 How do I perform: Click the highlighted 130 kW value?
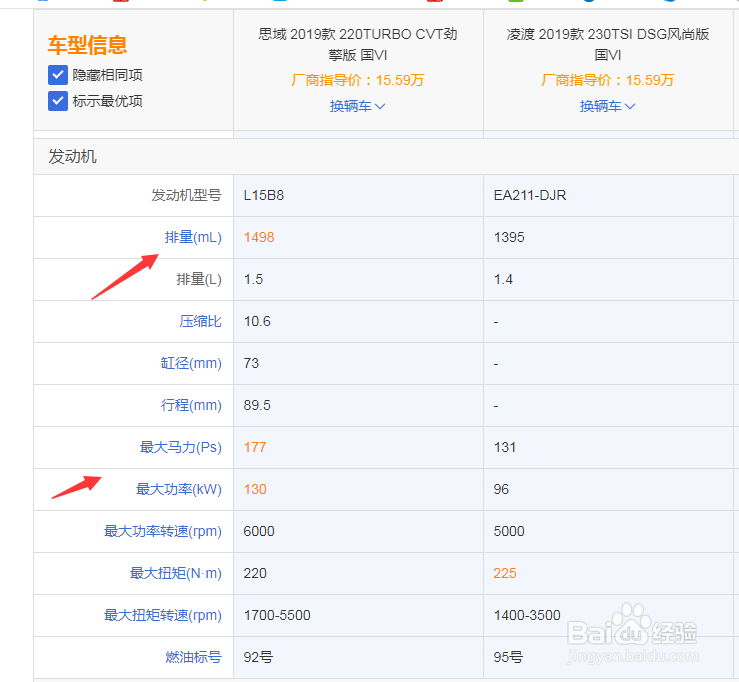pos(255,489)
